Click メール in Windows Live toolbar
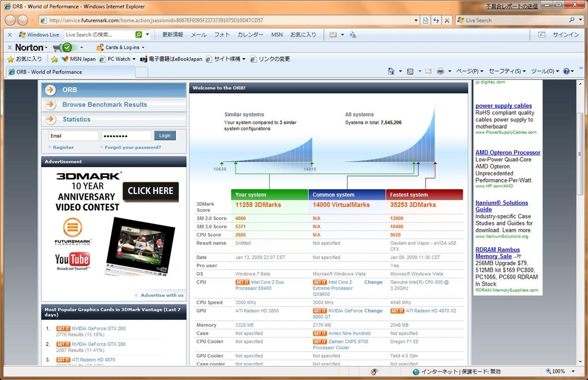The image size is (588, 380). (198, 34)
